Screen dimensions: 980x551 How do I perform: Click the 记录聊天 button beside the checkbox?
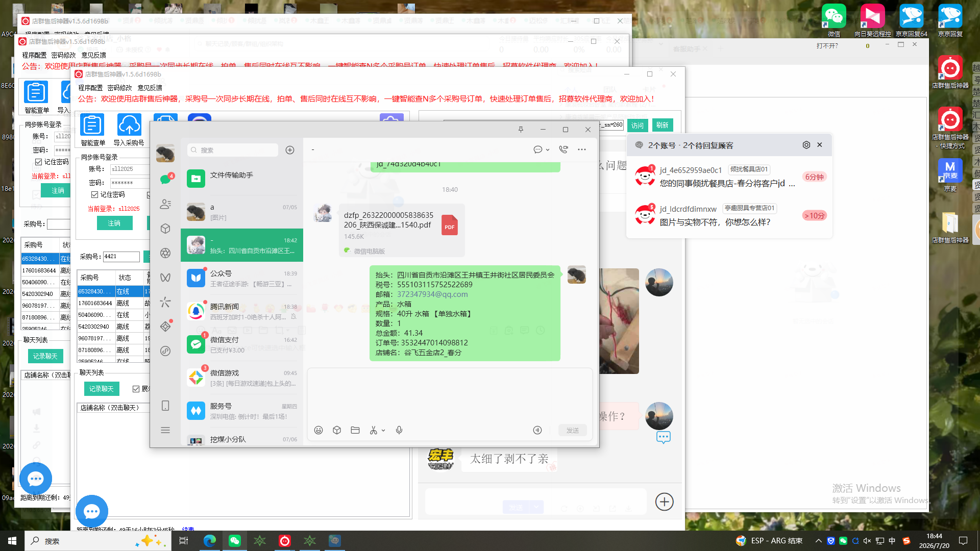[x=102, y=389]
